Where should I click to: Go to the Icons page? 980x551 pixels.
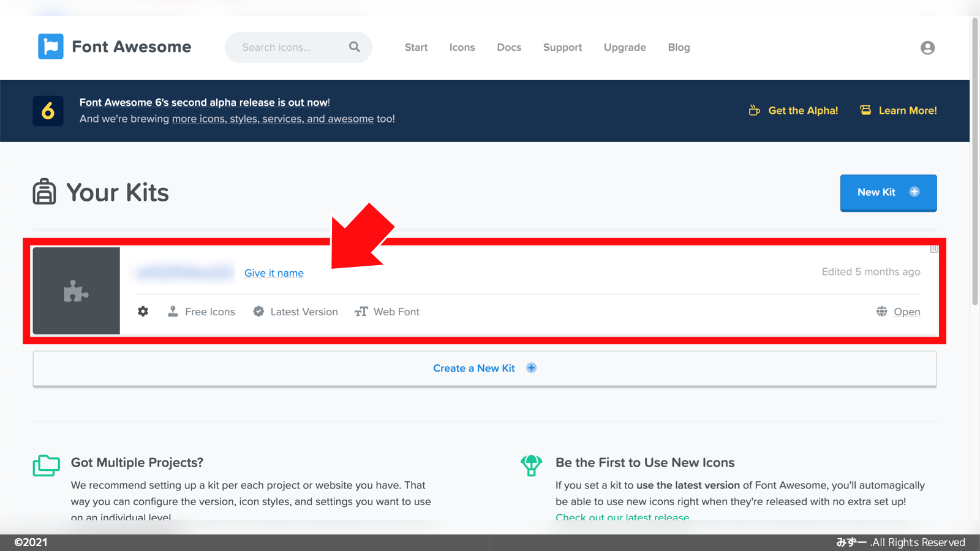462,47
